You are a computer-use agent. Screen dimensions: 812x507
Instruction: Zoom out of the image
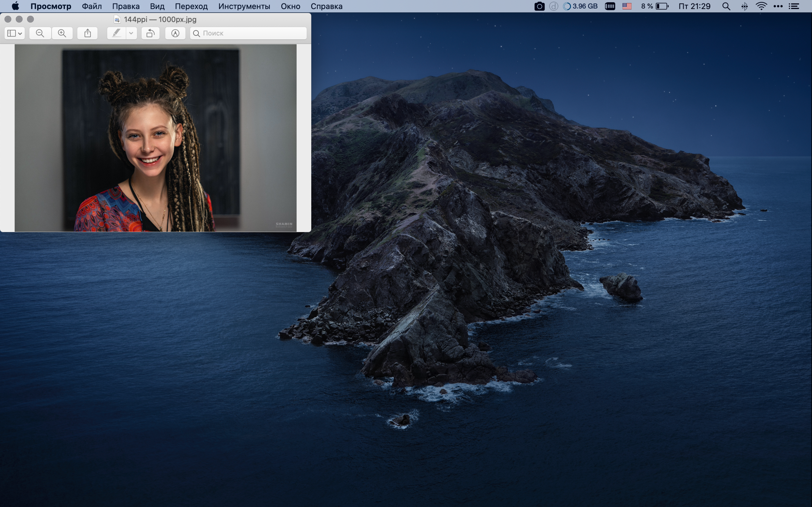[40, 33]
